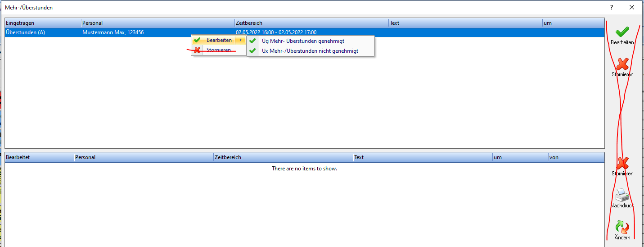Click the upper Stornieren red X sidebar icon
Screen dimensions: 644x247
(x=622, y=64)
